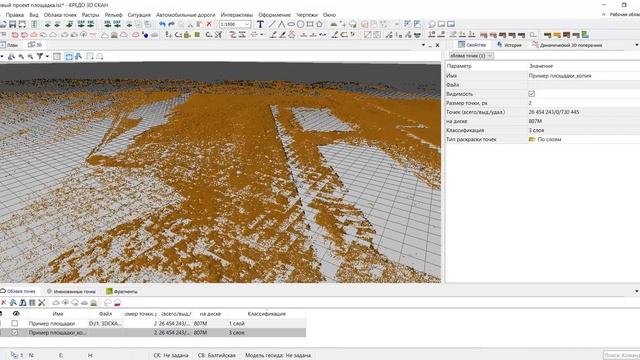Select the Пример площадки_ко... cloud row name
The height and width of the screenshot is (360, 640).
[x=57, y=333]
